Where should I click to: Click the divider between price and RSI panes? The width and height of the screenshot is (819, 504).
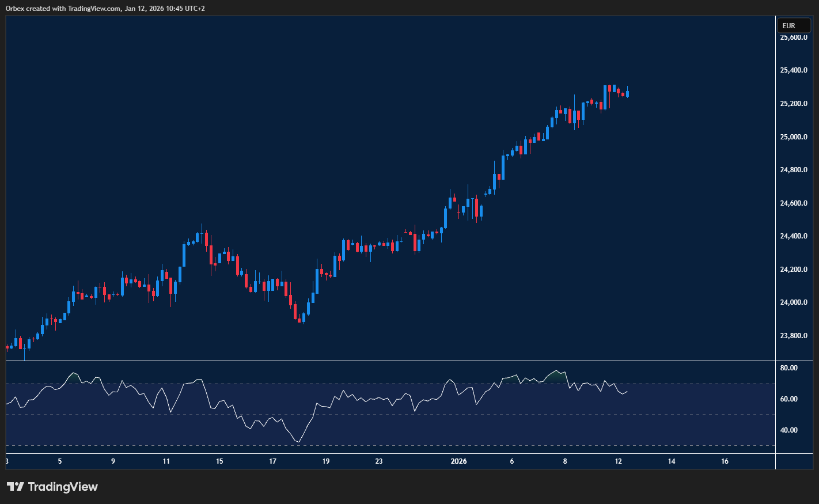(x=390, y=361)
